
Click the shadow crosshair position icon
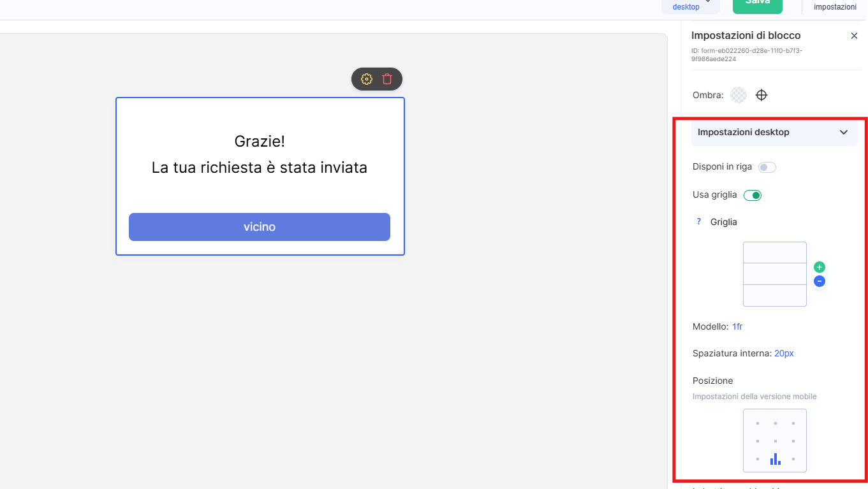tap(761, 95)
